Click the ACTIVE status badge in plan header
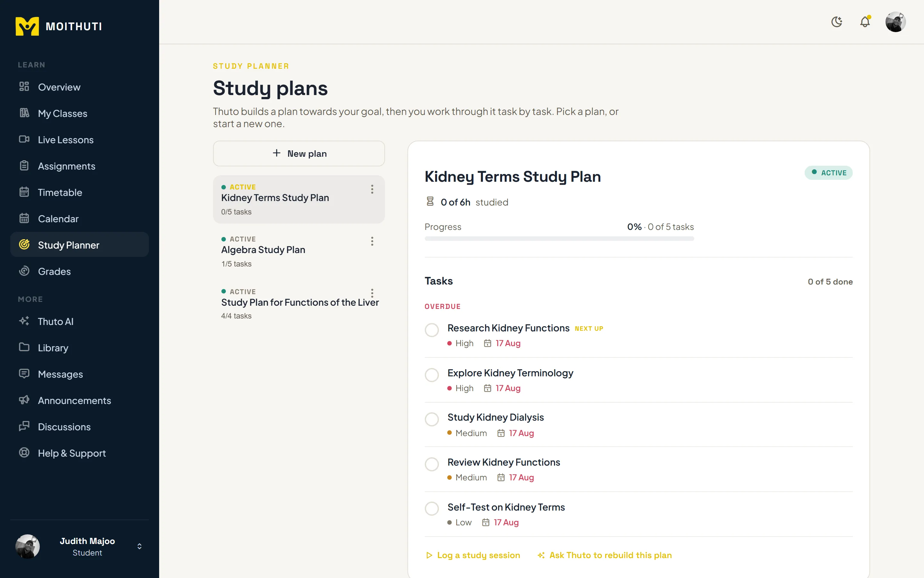Viewport: 924px width, 578px height. tap(828, 173)
